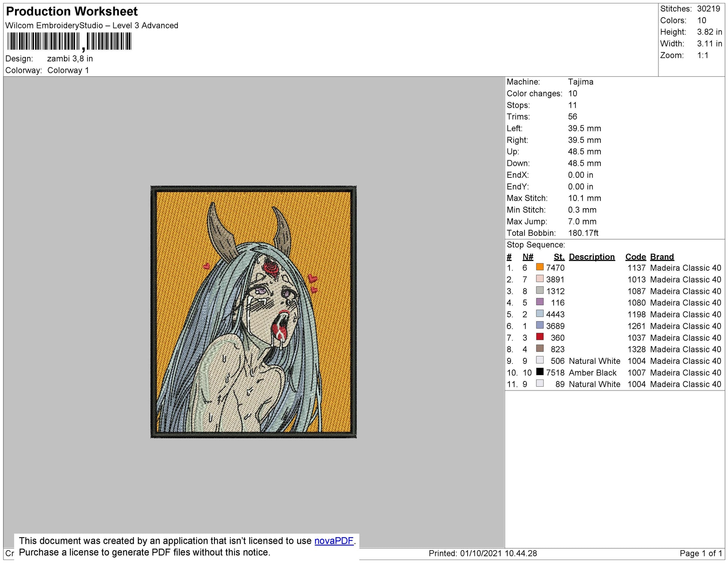Click the design name 'zambi 3,8 in'
The image size is (728, 563).
70,59
